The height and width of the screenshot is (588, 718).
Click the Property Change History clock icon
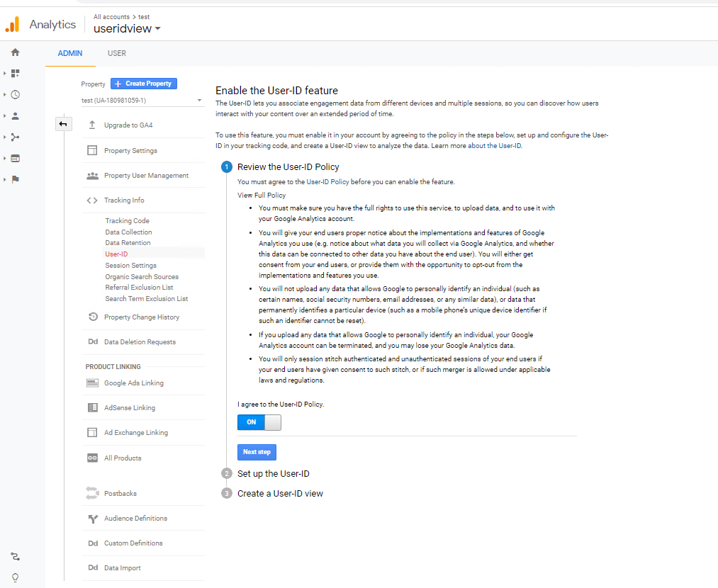(x=93, y=317)
